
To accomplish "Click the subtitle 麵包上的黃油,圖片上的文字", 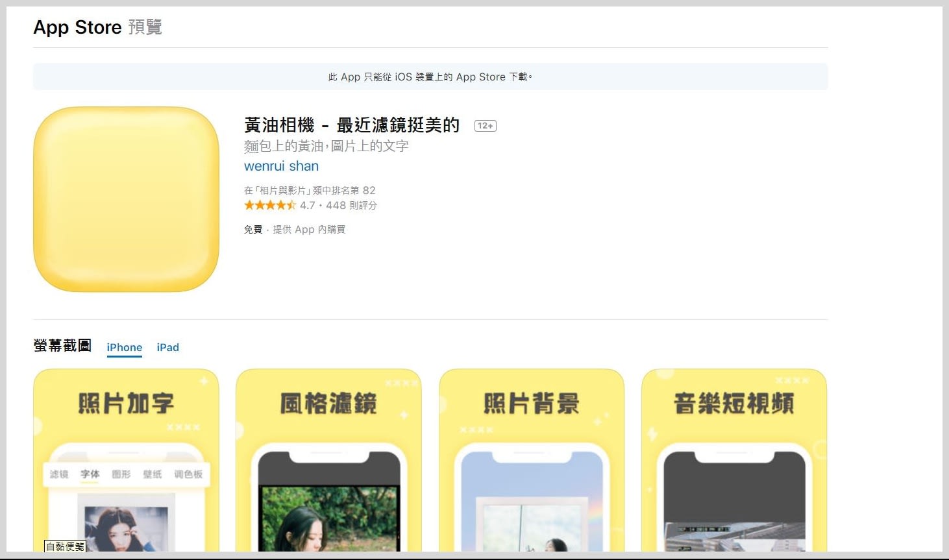I will pyautogui.click(x=327, y=146).
